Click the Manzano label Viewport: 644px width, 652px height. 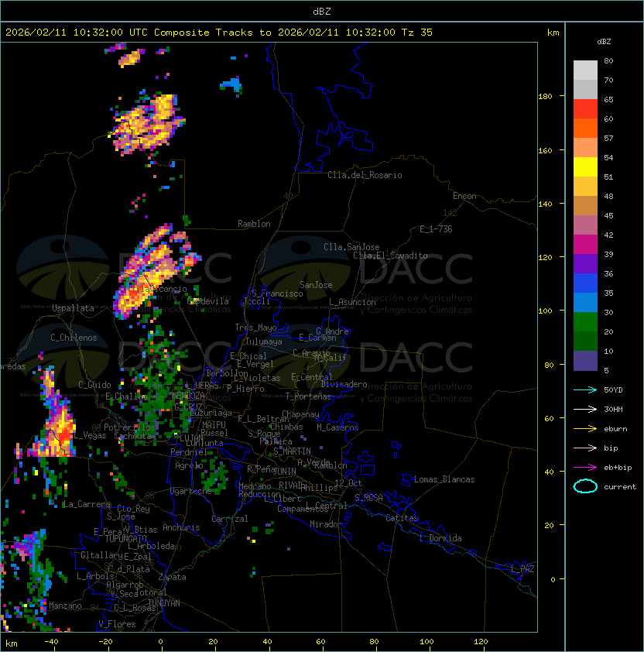(x=65, y=606)
